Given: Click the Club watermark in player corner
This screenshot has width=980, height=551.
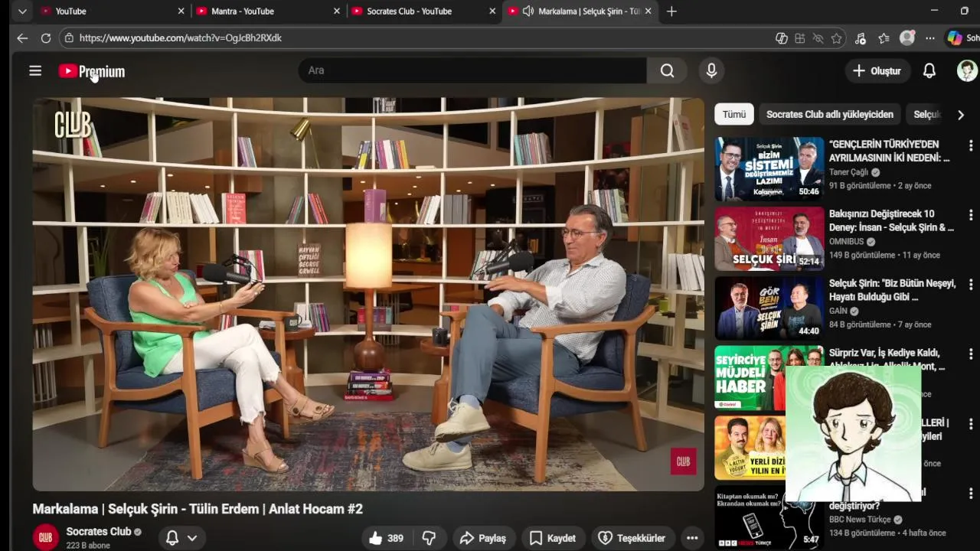Looking at the screenshot, I should [x=683, y=461].
